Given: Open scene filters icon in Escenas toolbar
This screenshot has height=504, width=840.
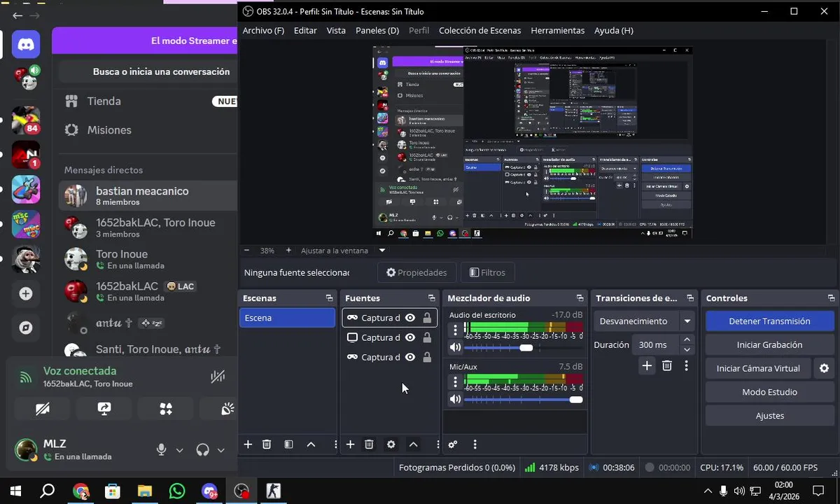Looking at the screenshot, I should pos(288,444).
